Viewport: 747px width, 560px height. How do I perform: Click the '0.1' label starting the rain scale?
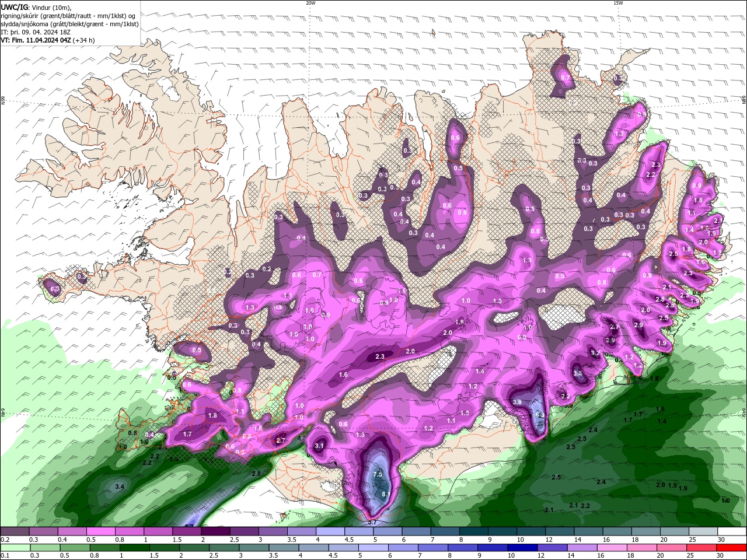click(x=5, y=556)
